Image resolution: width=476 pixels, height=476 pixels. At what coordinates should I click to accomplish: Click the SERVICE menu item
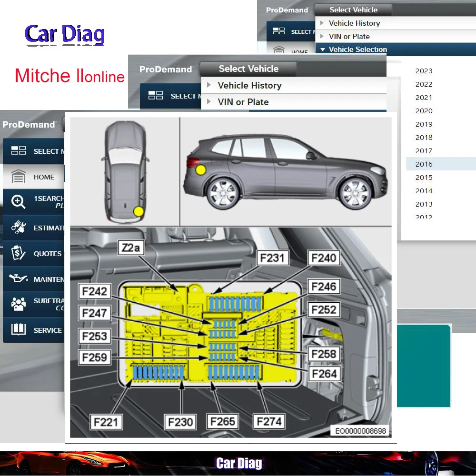click(33, 330)
